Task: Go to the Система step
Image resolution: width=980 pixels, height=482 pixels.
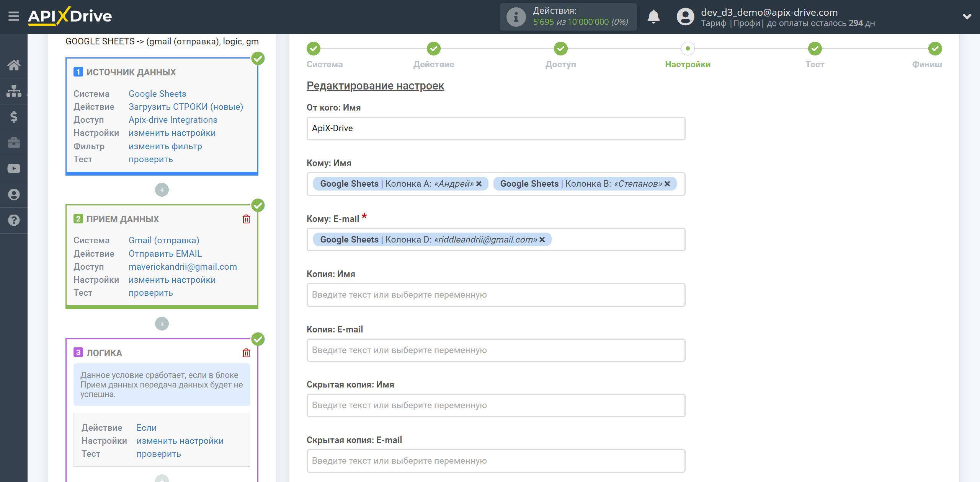Action: coord(314,49)
